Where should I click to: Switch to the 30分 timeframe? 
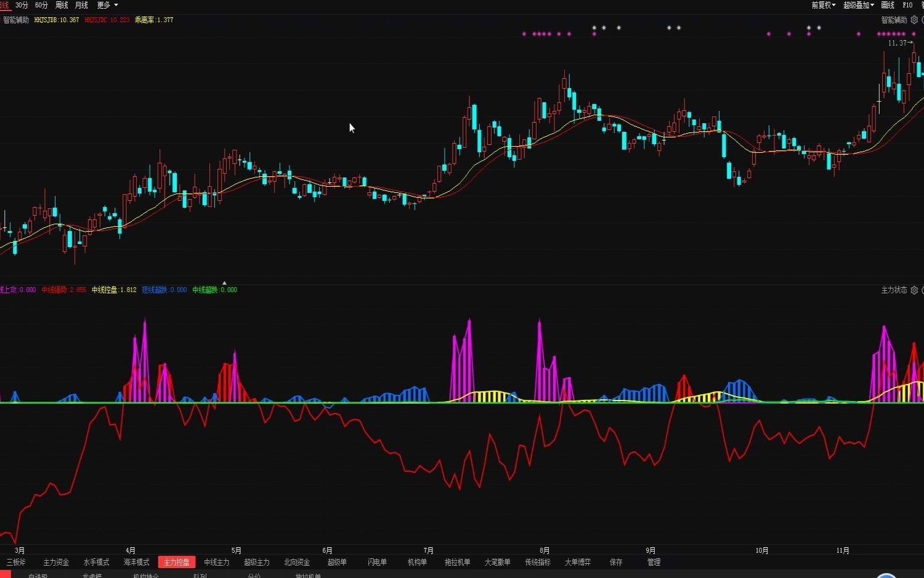coord(22,5)
